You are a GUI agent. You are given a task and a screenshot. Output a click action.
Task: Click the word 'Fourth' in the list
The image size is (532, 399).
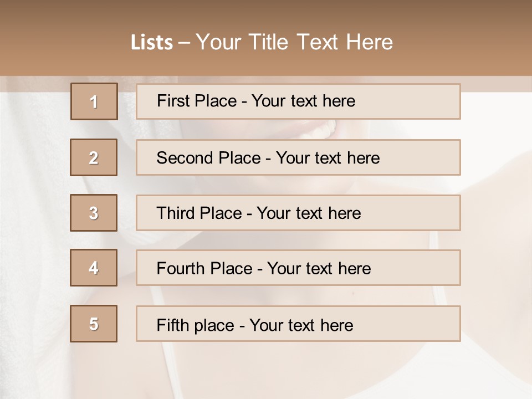[180, 268]
